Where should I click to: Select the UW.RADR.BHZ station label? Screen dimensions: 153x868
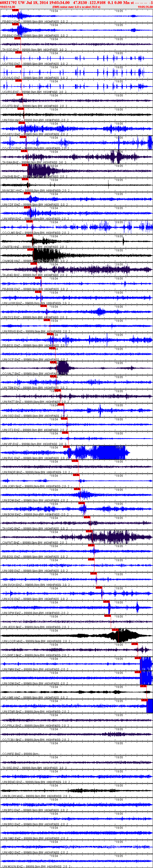35,472
